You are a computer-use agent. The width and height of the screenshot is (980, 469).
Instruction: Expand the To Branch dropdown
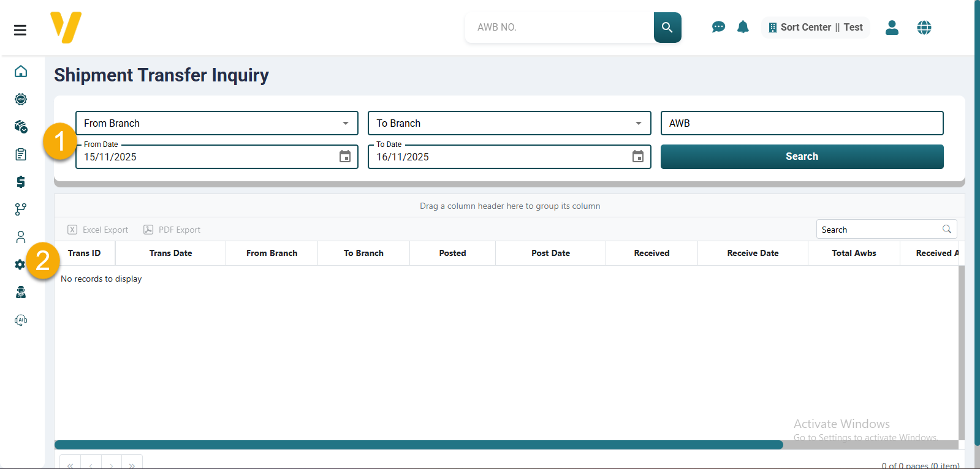coord(639,123)
